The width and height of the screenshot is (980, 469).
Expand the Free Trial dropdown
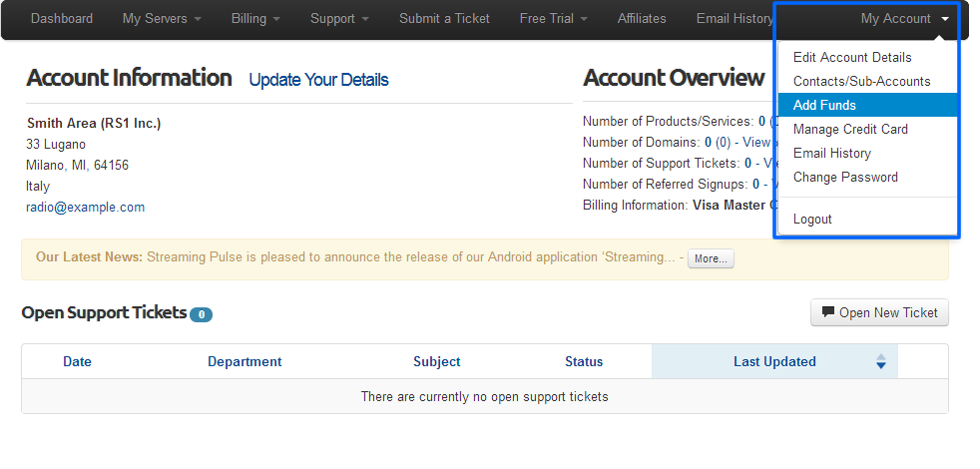coord(553,19)
